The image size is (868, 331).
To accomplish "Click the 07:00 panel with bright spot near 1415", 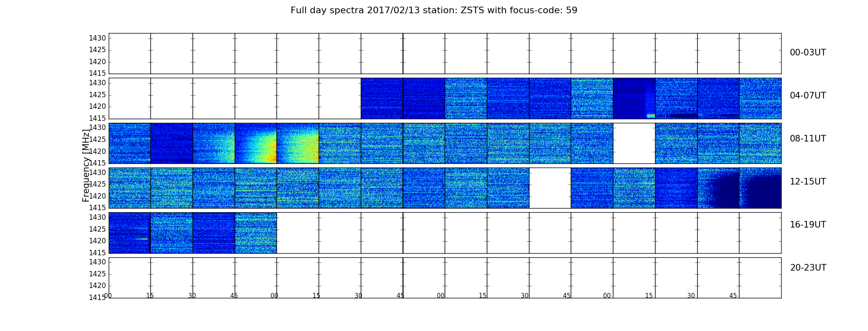I will [x=634, y=98].
